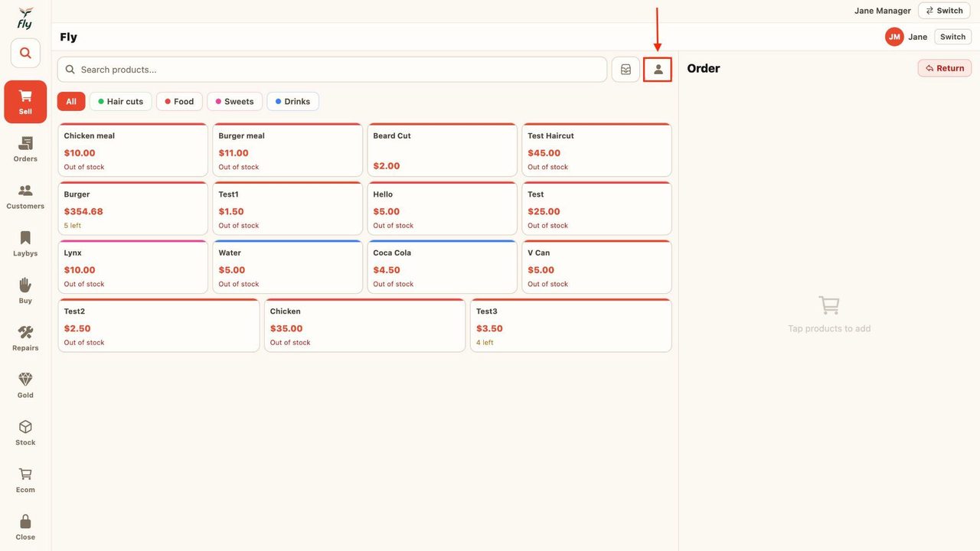Click the Fly store title
The image size is (980, 551).
click(69, 37)
